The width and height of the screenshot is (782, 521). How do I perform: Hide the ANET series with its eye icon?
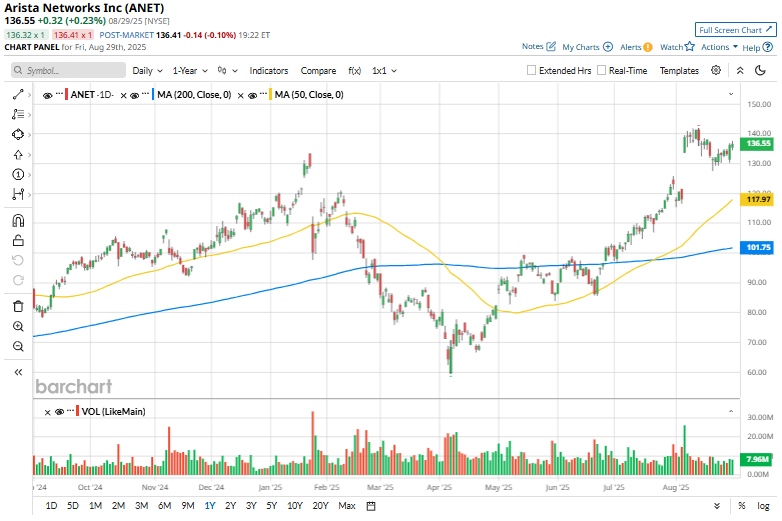[47, 95]
